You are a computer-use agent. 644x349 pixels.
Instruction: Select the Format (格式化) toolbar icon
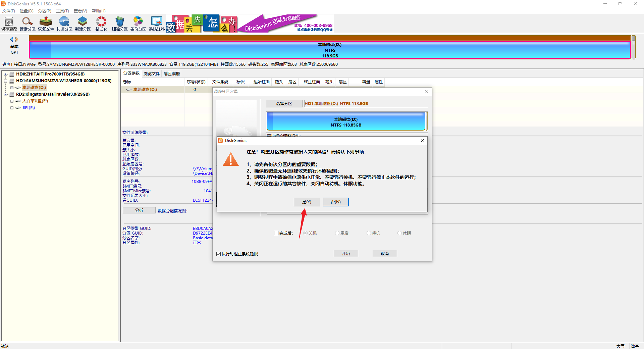[x=101, y=24]
